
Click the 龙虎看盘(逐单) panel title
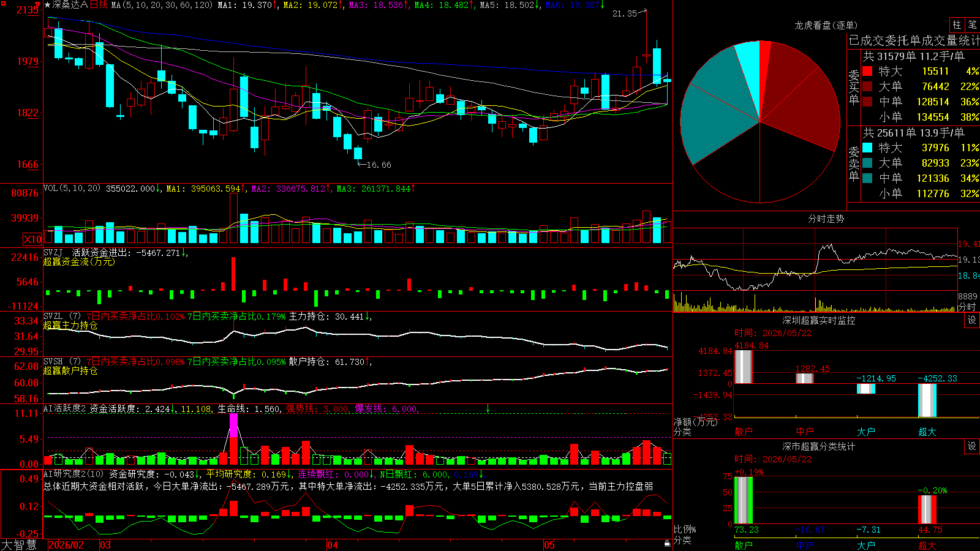826,25
